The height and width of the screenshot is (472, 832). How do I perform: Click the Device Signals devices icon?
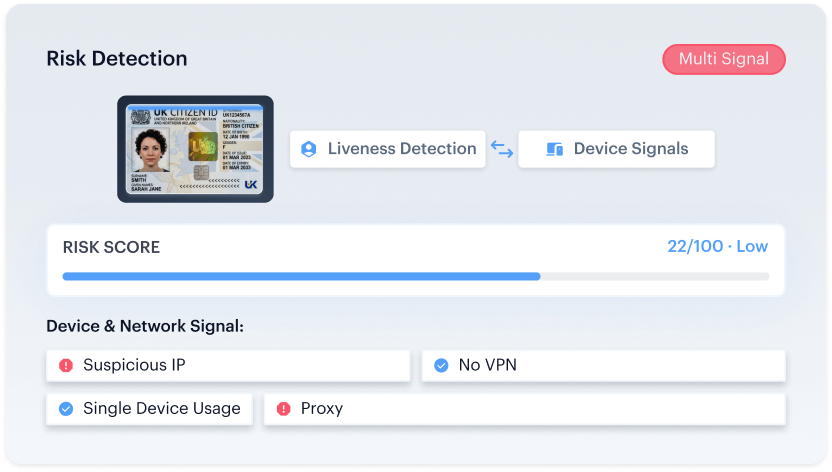click(x=554, y=149)
